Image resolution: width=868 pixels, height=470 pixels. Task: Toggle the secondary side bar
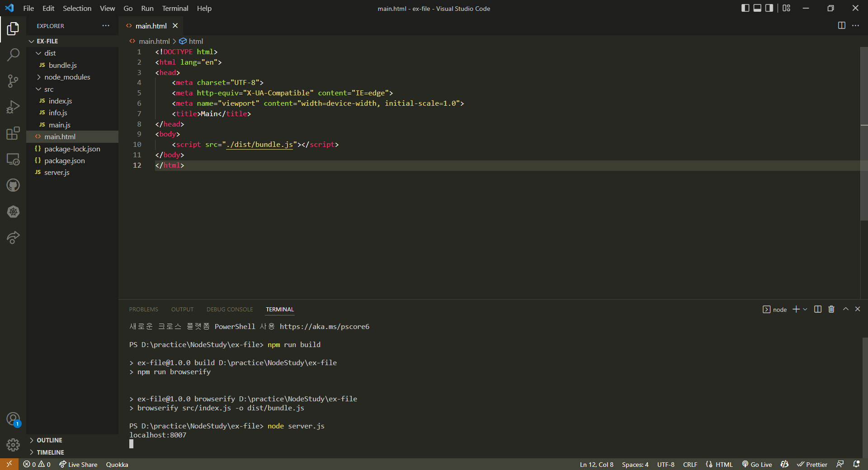(x=769, y=8)
